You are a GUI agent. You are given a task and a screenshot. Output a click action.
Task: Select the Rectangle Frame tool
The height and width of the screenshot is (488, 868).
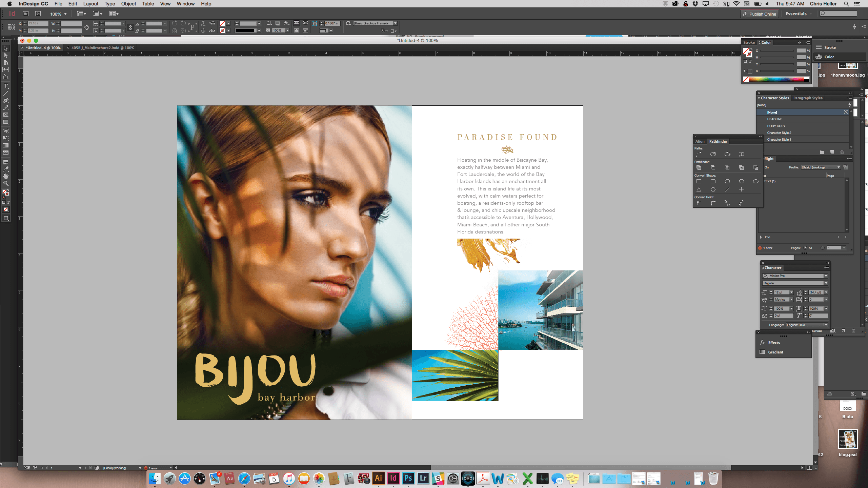6,115
